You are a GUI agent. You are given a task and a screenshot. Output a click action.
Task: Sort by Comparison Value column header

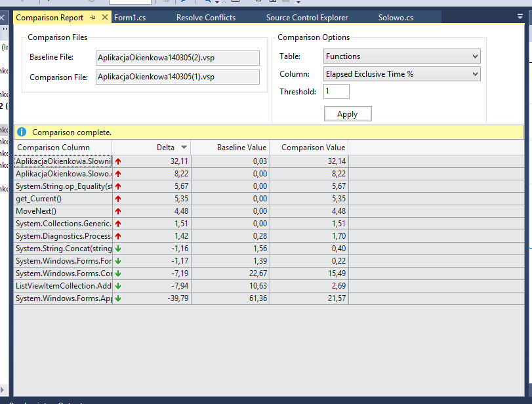(x=313, y=148)
